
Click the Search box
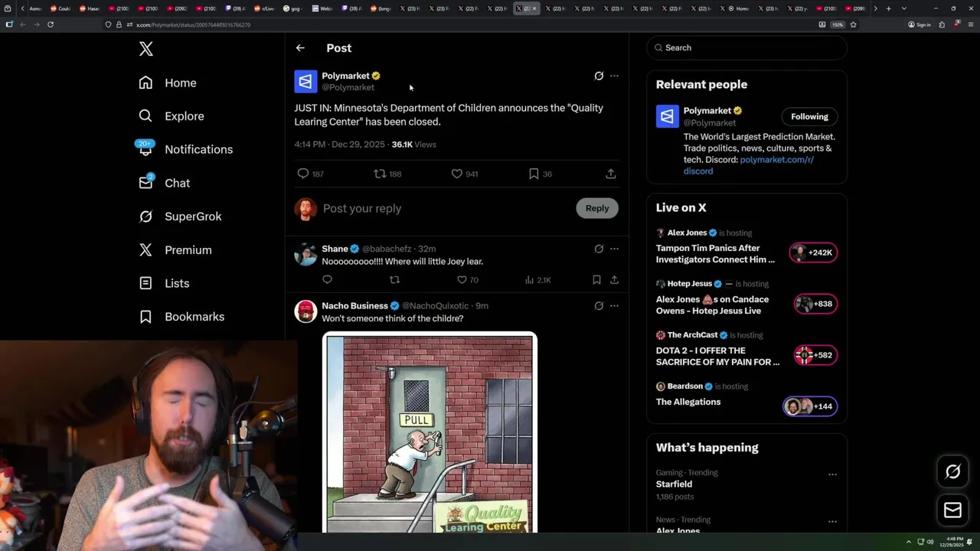coord(746,47)
